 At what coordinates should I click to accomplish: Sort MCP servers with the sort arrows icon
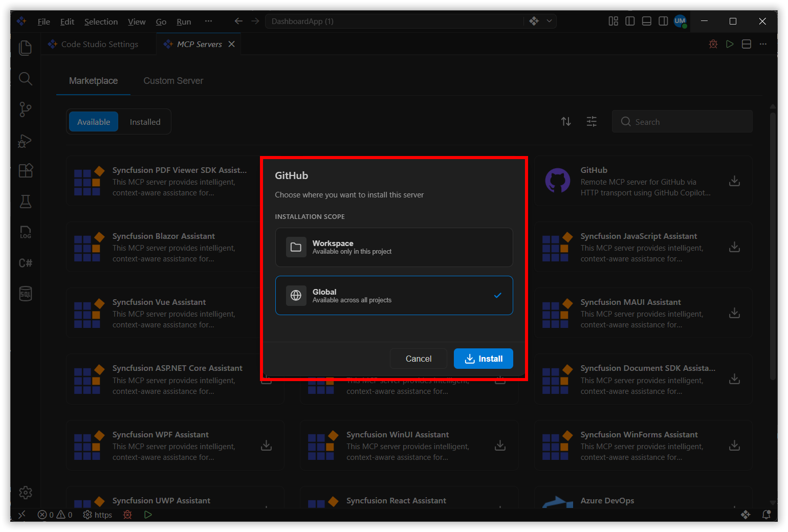tap(566, 121)
